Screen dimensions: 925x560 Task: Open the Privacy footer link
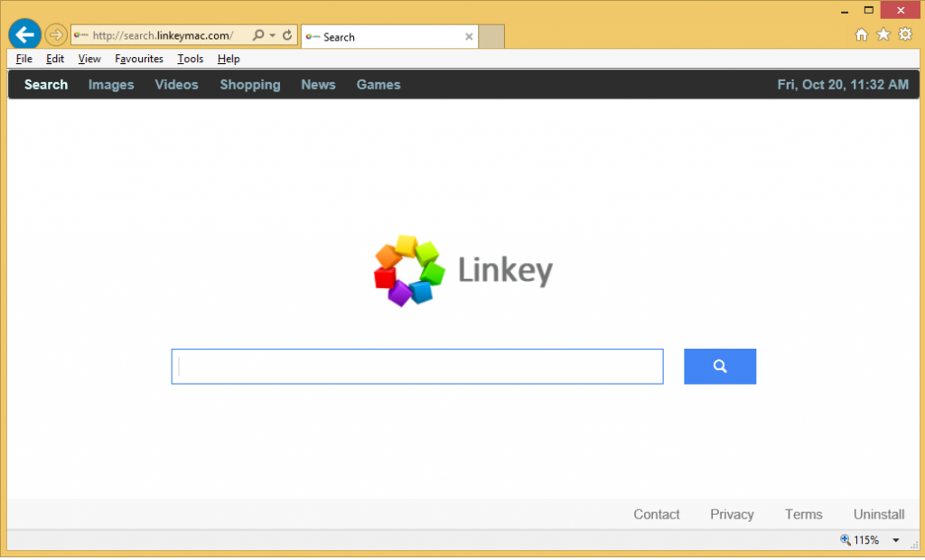(732, 514)
